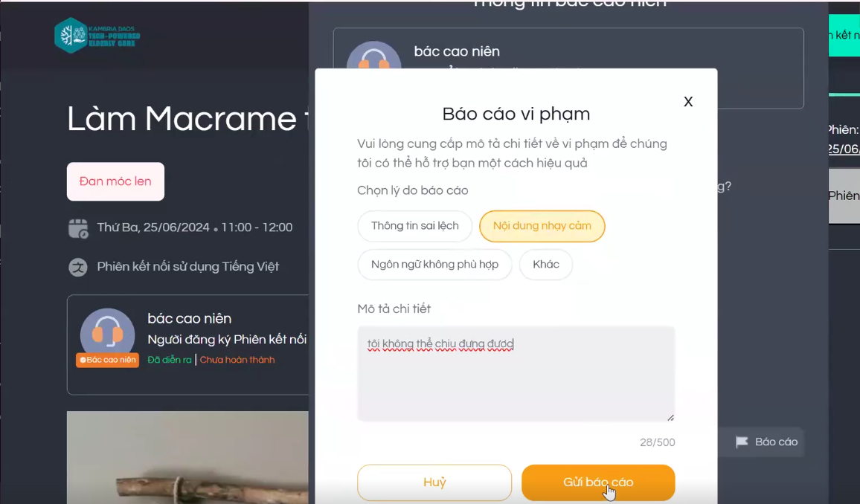Click the Huỷ button

point(434,482)
